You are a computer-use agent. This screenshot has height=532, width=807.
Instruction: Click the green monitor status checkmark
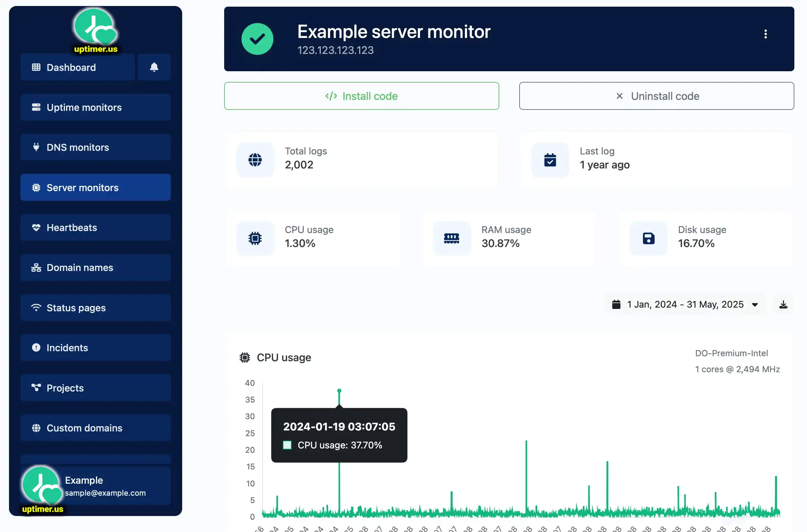point(257,39)
